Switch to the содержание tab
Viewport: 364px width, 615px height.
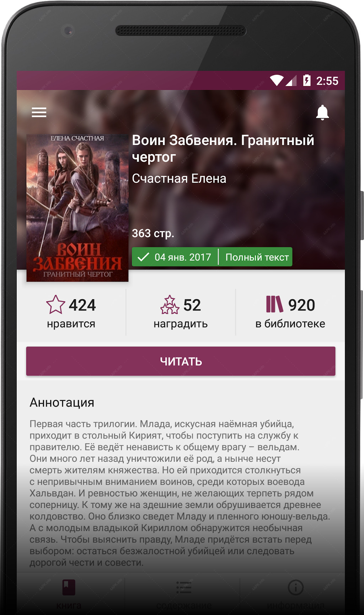[x=184, y=594]
